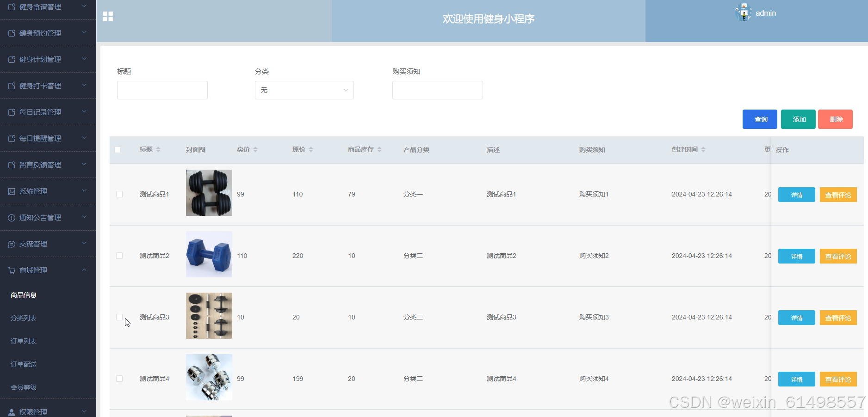Click 分类一 cell in 测试商品1 row

[x=413, y=194]
